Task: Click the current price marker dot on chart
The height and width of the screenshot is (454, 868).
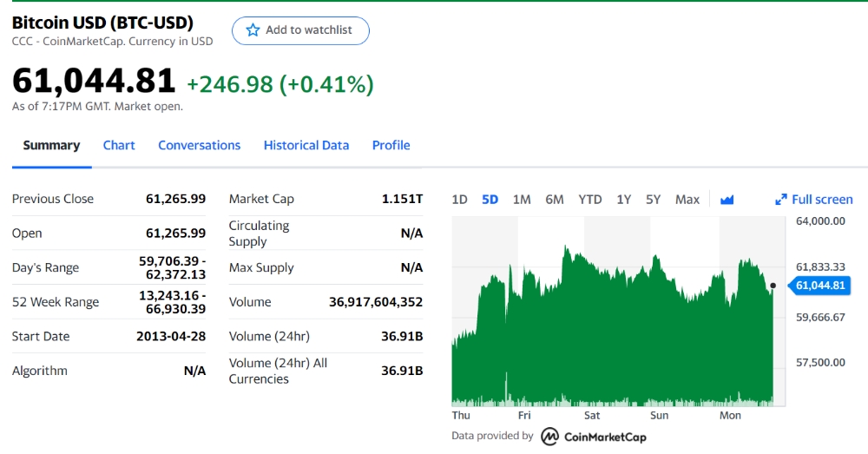Action: pos(773,286)
